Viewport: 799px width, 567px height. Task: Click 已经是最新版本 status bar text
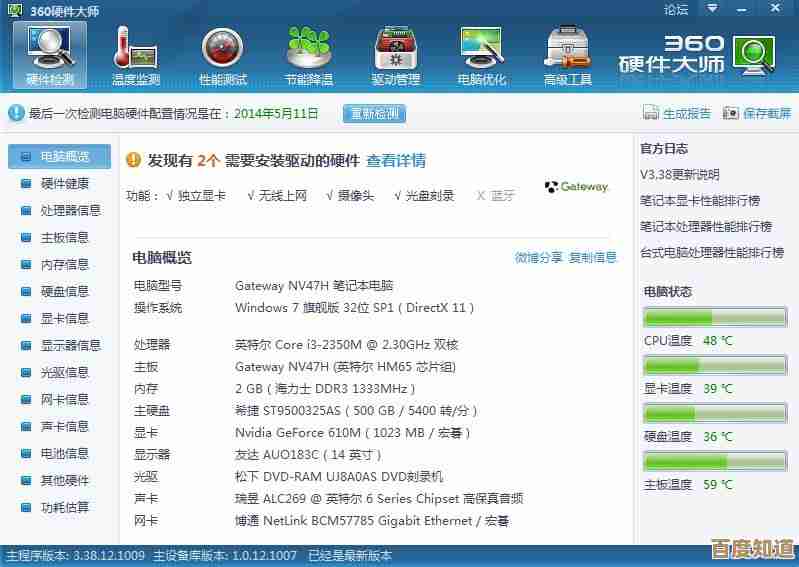click(350, 555)
